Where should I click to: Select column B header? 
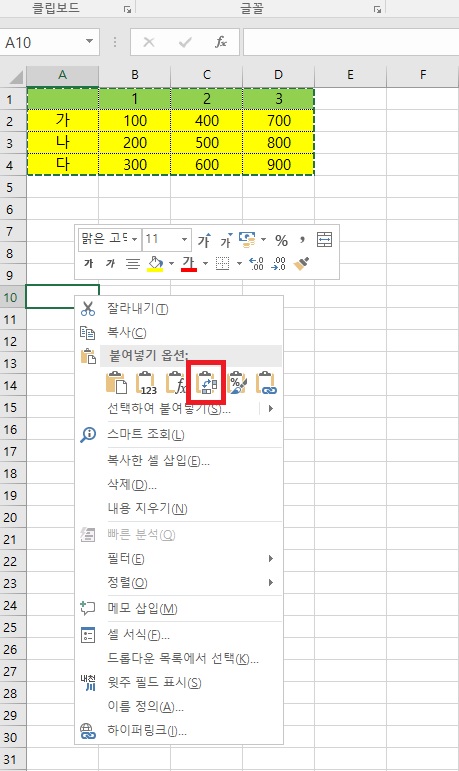click(135, 75)
